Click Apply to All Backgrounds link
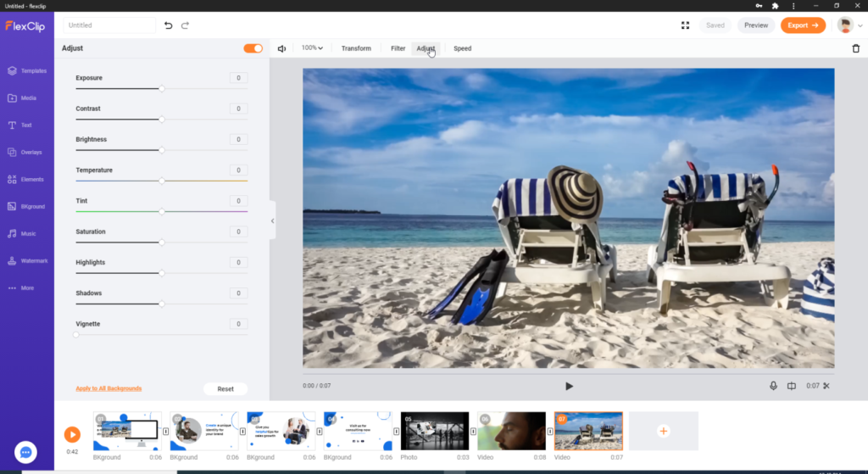 (108, 388)
